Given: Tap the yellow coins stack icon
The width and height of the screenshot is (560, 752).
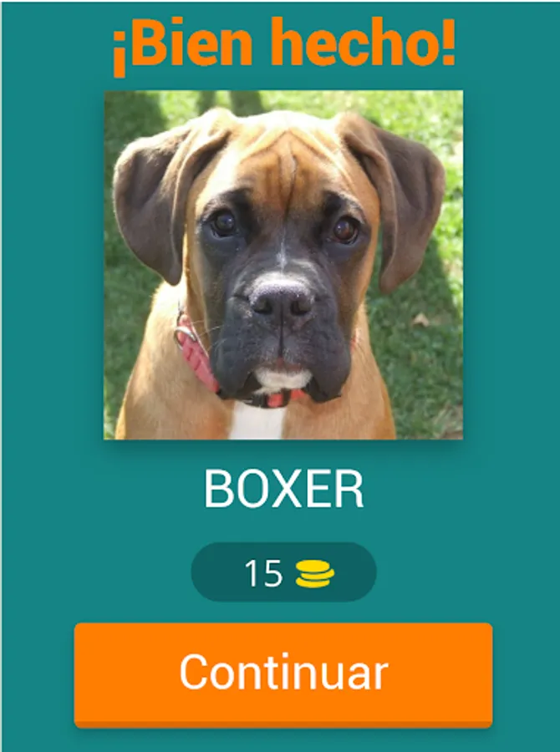Looking at the screenshot, I should (315, 573).
